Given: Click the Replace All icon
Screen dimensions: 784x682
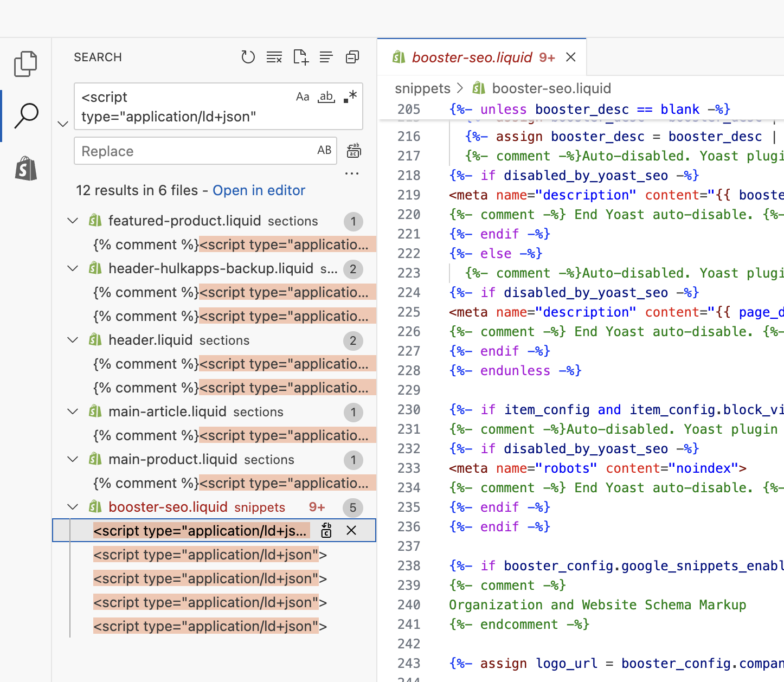Looking at the screenshot, I should 354,151.
